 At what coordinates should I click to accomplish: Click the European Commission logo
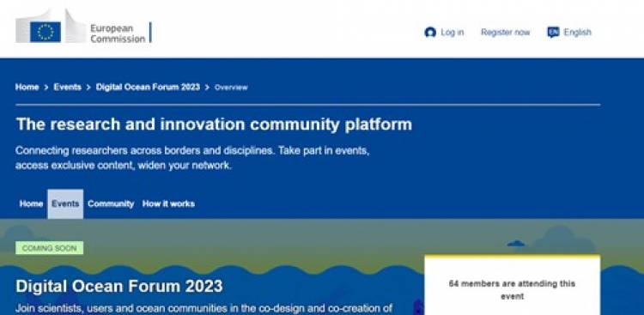pyautogui.click(x=84, y=27)
